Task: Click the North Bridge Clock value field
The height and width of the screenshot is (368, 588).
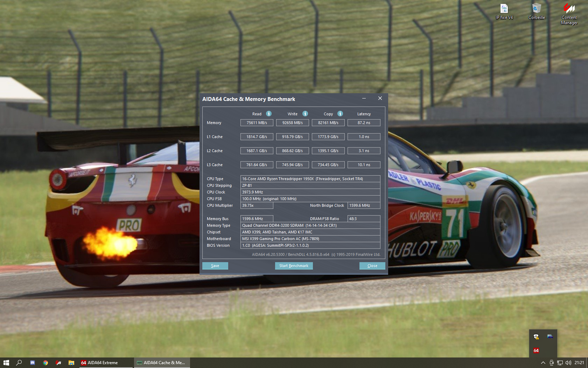Action: tap(364, 205)
